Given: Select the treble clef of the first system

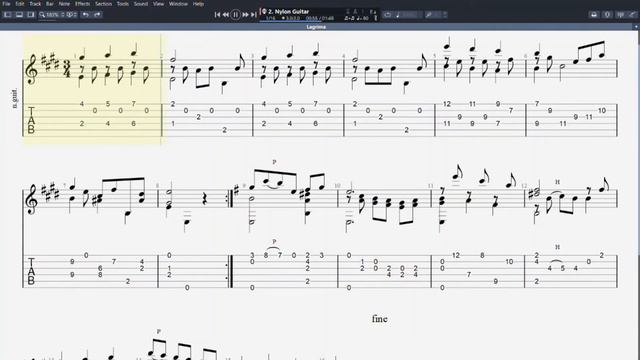Looking at the screenshot, I should [x=31, y=69].
